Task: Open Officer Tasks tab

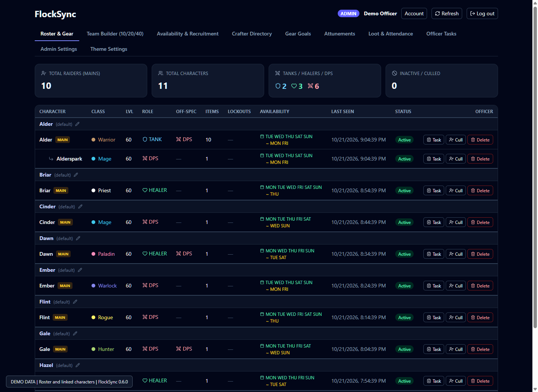Action: coord(441,34)
